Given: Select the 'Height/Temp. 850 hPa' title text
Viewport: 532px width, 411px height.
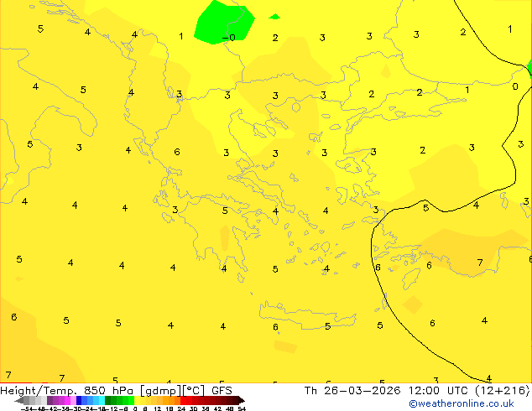Looking at the screenshot, I should click(x=67, y=391).
